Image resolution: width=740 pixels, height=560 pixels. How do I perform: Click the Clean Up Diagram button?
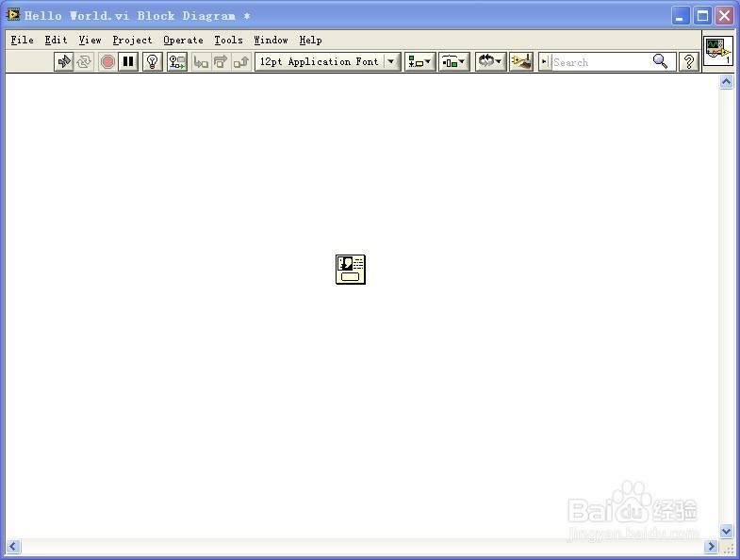(x=521, y=62)
